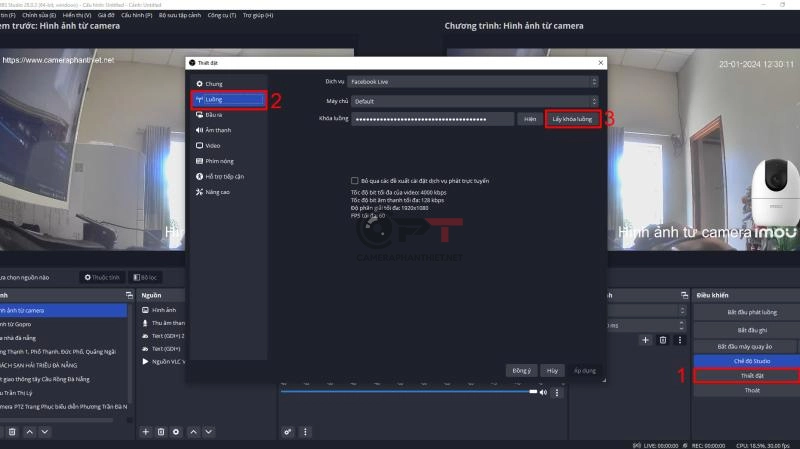
Task: Delete the selected scene with trash icon
Action: coord(12,432)
